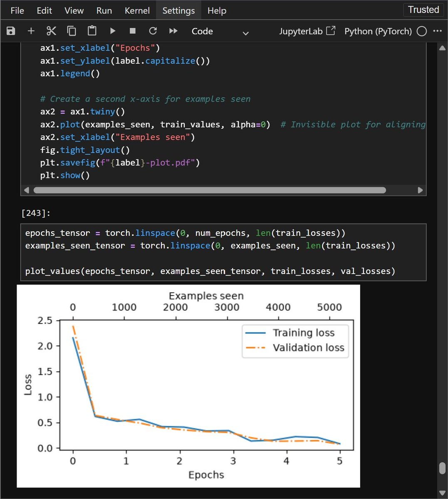Save the notebook with the floppy disk icon

click(x=11, y=31)
